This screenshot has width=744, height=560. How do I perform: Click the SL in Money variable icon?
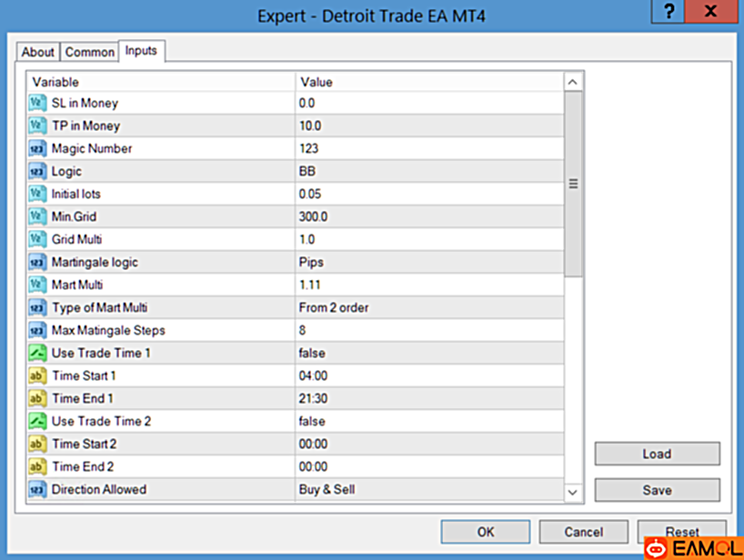click(37, 103)
